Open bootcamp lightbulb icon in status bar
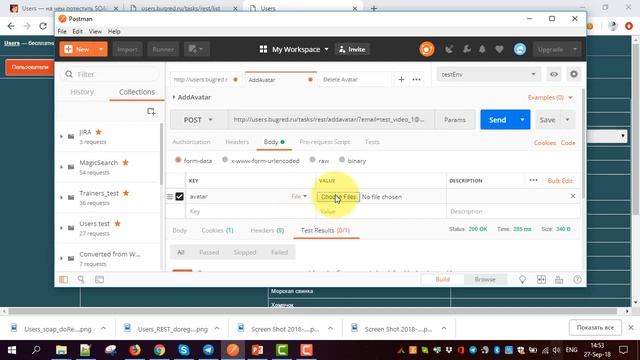This screenshot has height=360, width=640. pyautogui.click(x=522, y=280)
